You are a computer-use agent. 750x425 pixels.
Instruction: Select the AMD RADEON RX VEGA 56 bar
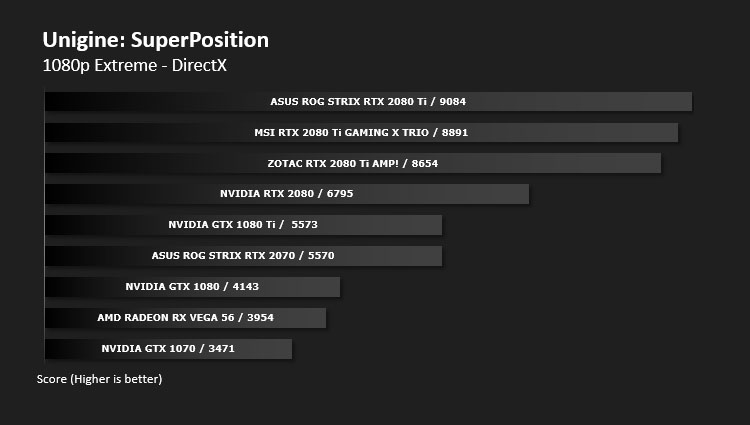[186, 318]
